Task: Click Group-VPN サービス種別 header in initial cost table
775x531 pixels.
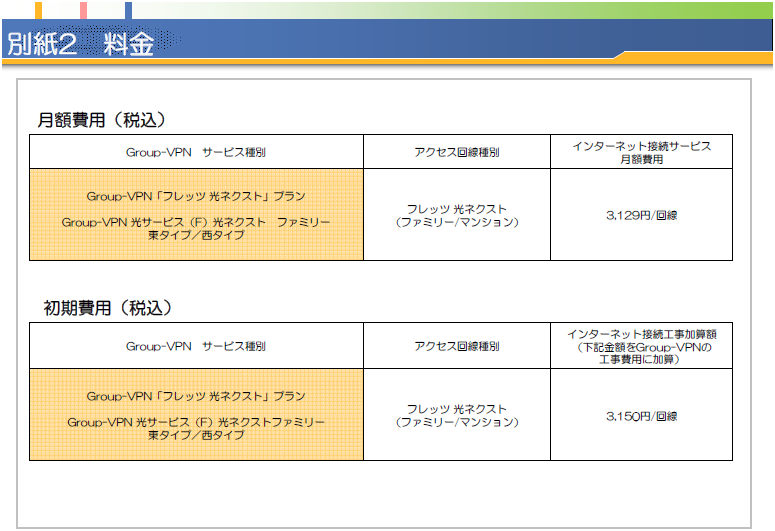Action: [x=196, y=346]
